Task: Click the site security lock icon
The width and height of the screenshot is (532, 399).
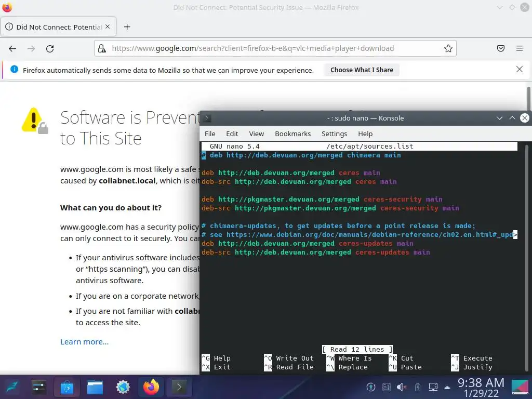Action: point(102,48)
